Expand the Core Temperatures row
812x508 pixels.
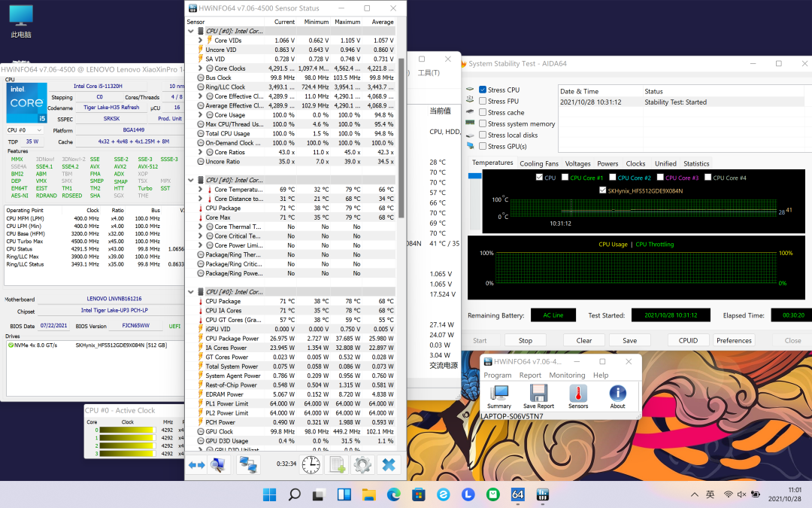click(x=201, y=189)
